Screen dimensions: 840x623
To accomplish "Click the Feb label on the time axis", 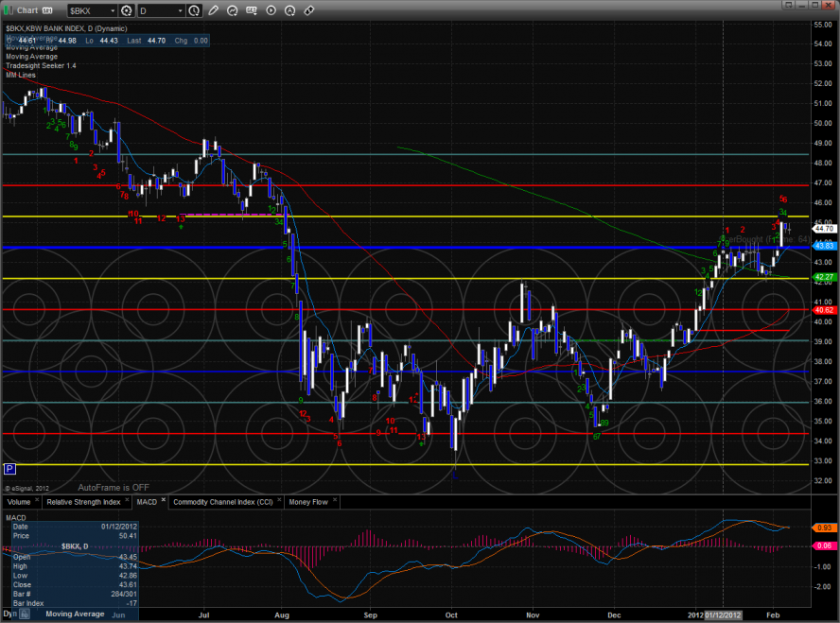I will click(x=773, y=615).
